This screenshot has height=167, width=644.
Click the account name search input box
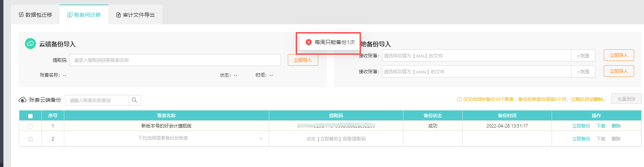coord(97,100)
